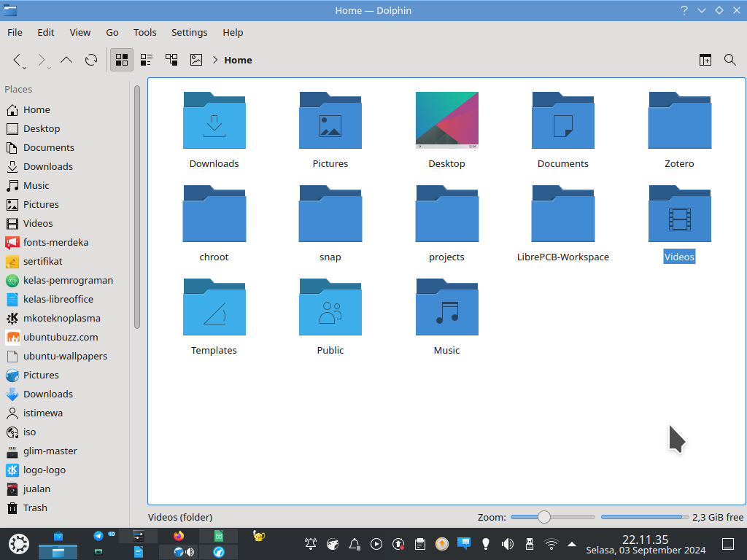Go up to the parent folder
The image size is (747, 560).
point(66,60)
